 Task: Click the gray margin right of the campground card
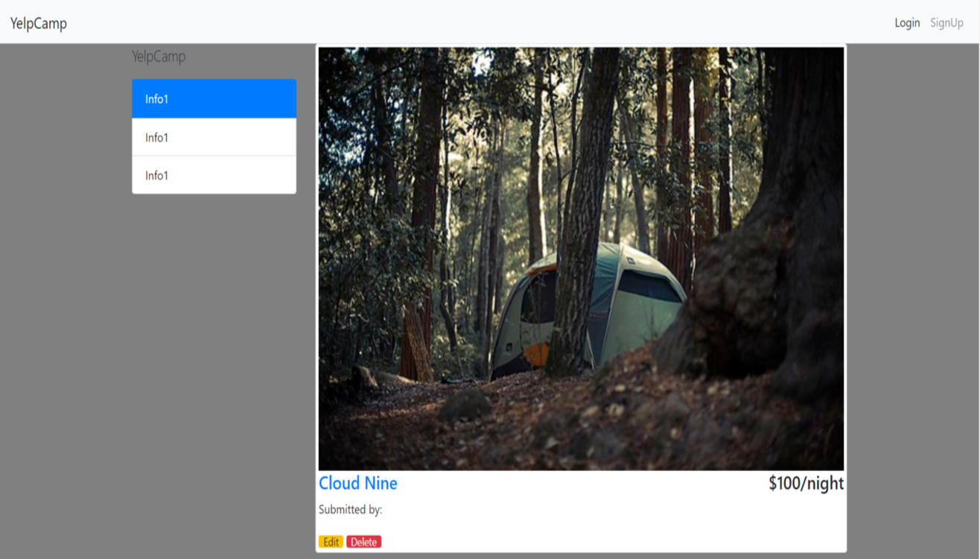point(912,298)
